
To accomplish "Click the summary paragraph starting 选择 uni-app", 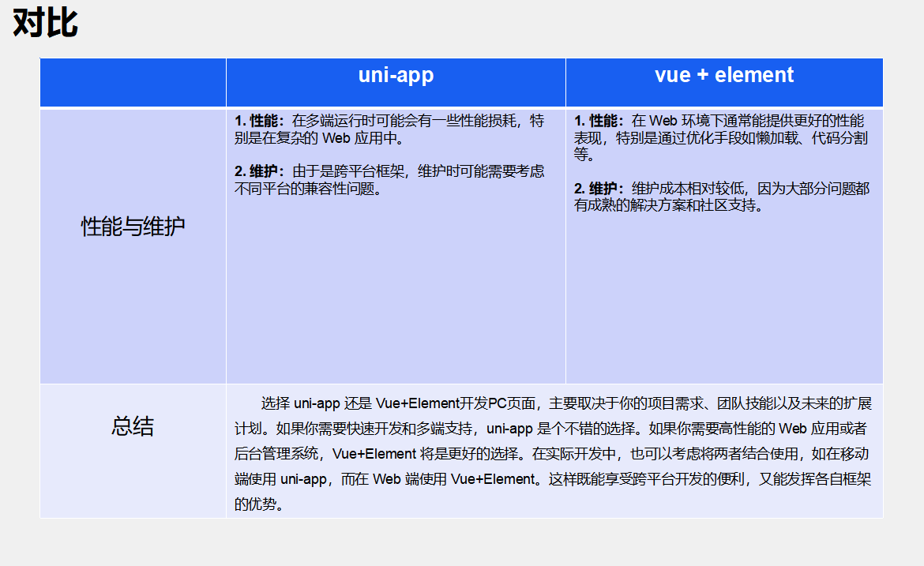I will [x=553, y=453].
